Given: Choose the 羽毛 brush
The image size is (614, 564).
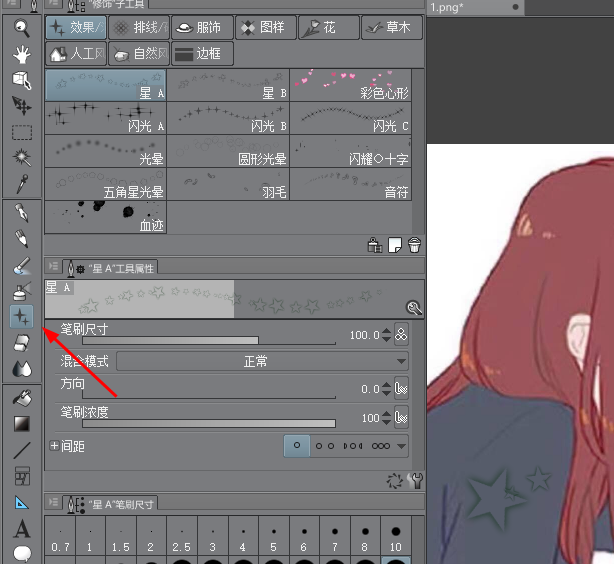Looking at the screenshot, I should click(228, 184).
